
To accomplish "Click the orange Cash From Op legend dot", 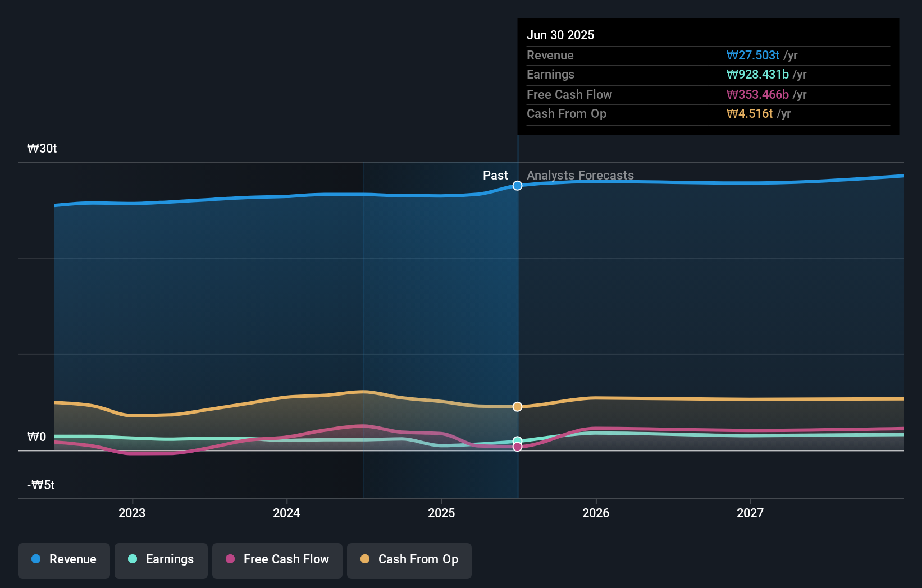I will [x=366, y=559].
